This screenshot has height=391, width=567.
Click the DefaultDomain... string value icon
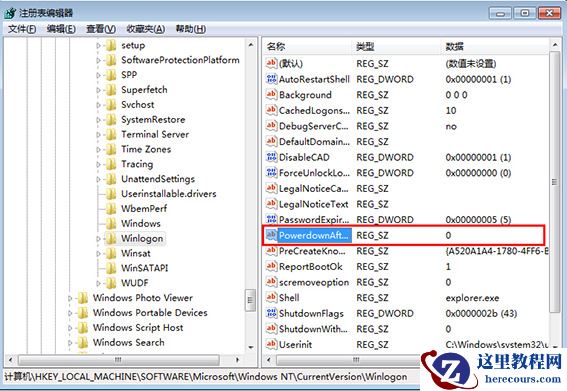(271, 141)
